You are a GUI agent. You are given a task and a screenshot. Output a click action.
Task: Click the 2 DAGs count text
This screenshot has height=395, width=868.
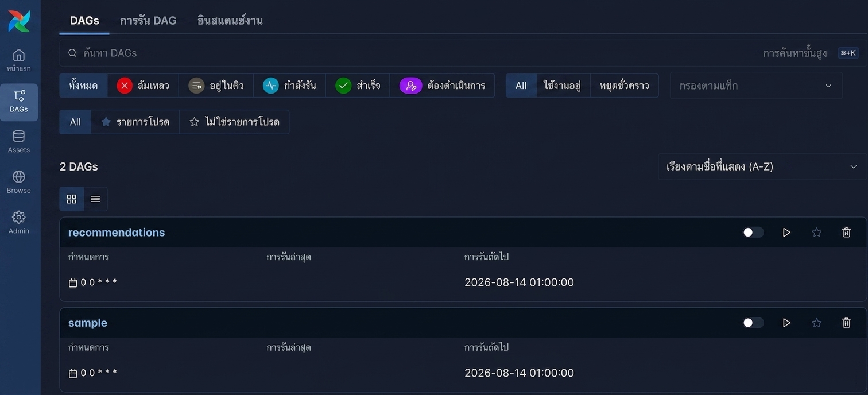(x=79, y=166)
